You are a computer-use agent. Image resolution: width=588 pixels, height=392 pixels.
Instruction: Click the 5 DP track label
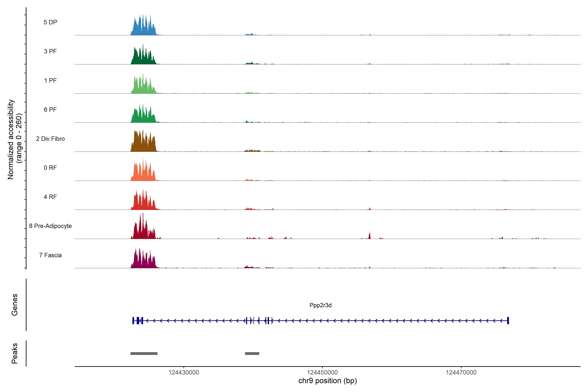50,22
